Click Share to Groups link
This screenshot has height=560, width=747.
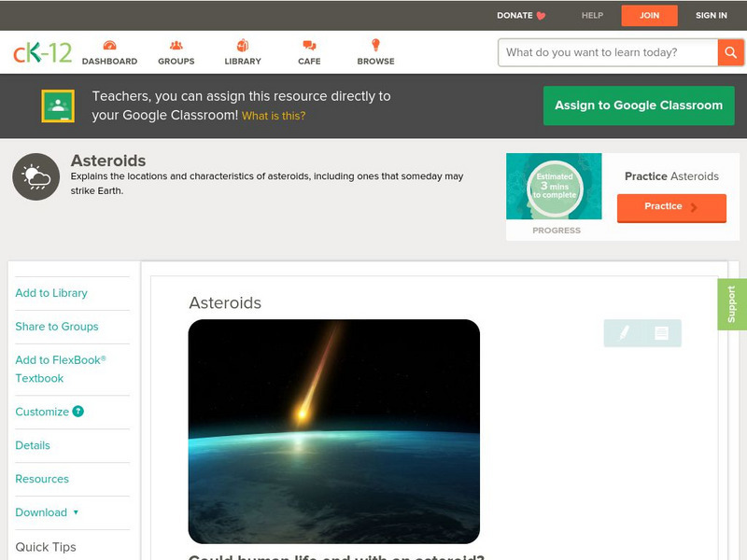pyautogui.click(x=57, y=327)
